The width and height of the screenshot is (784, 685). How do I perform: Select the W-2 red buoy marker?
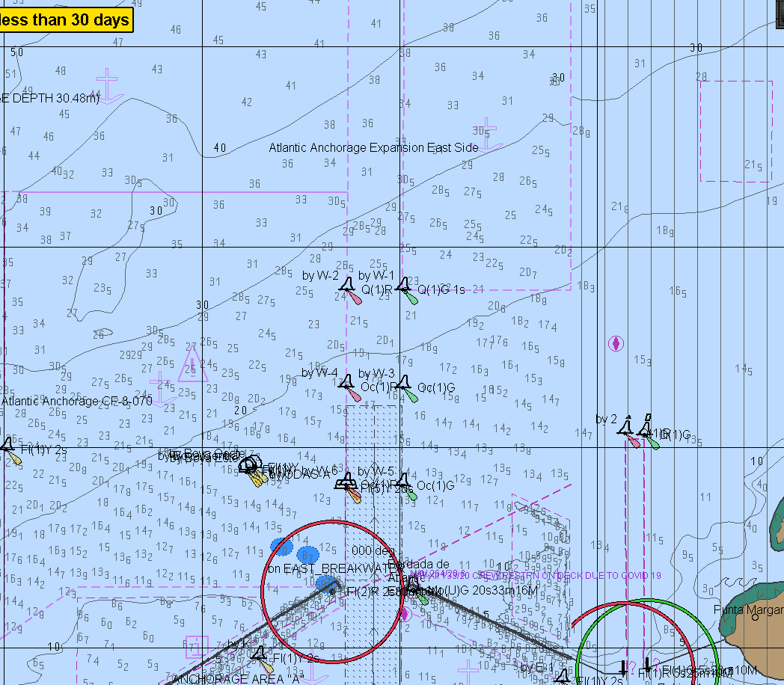tap(348, 287)
